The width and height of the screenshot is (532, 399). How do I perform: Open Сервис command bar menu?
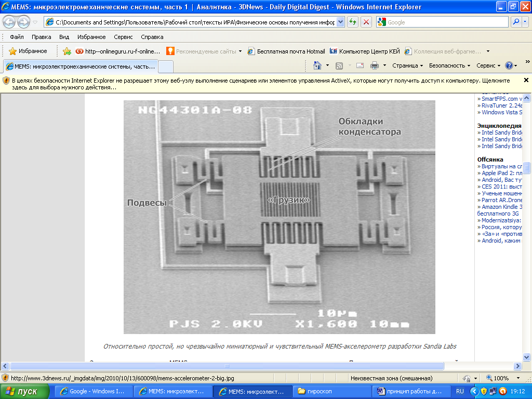[488, 65]
